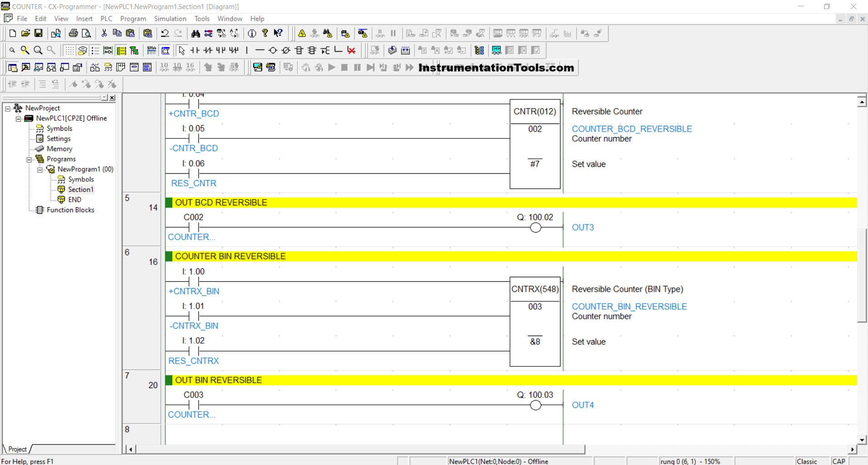The width and height of the screenshot is (868, 465).
Task: Toggle the Project Workspace panel button
Action: coord(13,67)
